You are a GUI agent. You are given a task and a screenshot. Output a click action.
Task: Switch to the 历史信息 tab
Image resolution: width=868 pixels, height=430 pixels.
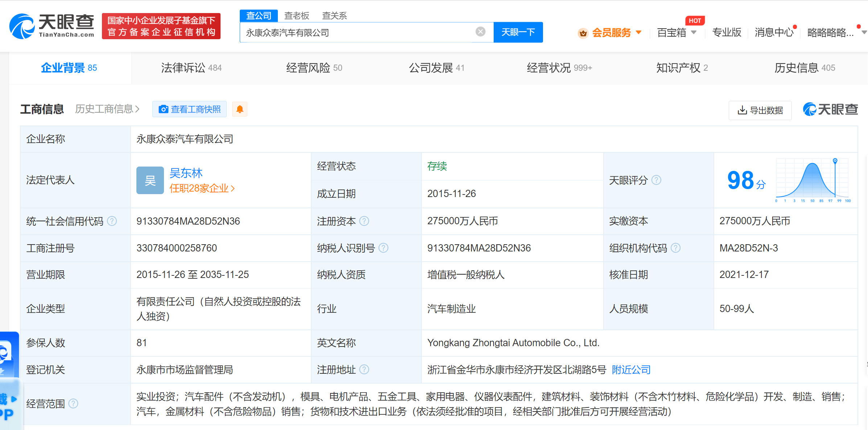click(805, 68)
